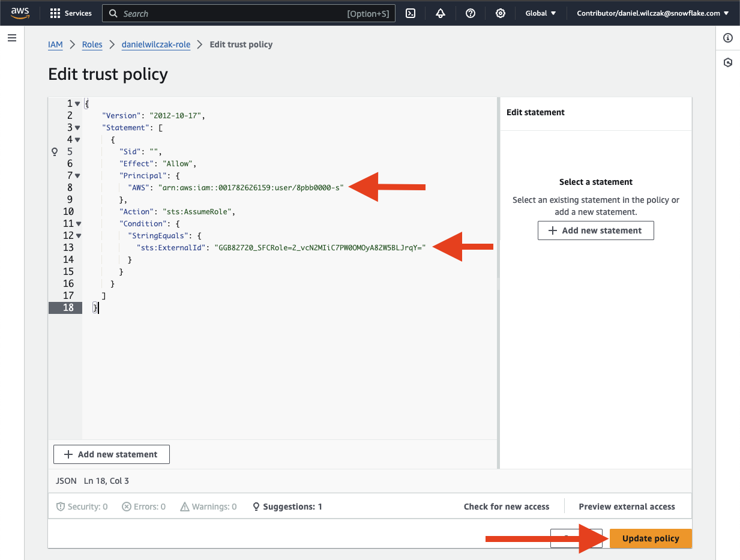Screen dimensions: 740x560
Task: Click the lightbulb suggestion on line 5
Action: (55, 152)
